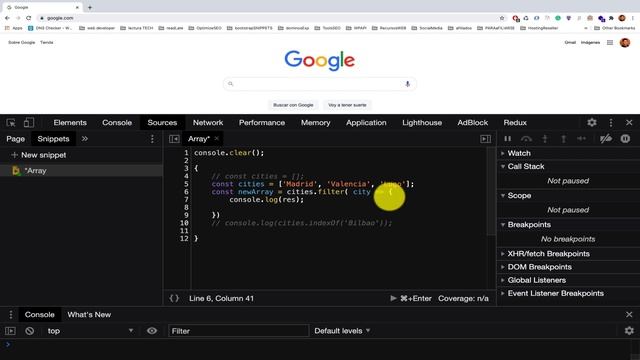Screen dimensions: 640x360
Task: Select the *Array snippet in list
Action: tap(81, 171)
